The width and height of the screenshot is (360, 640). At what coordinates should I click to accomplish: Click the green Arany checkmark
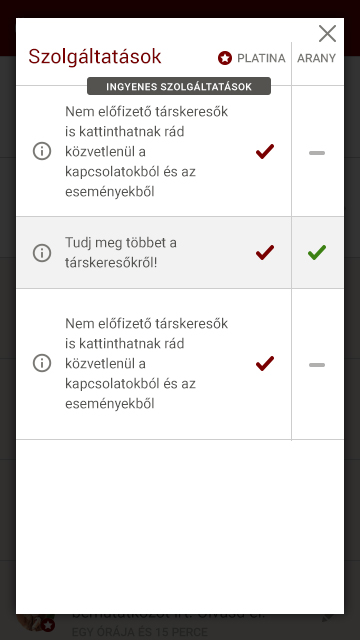point(317,252)
